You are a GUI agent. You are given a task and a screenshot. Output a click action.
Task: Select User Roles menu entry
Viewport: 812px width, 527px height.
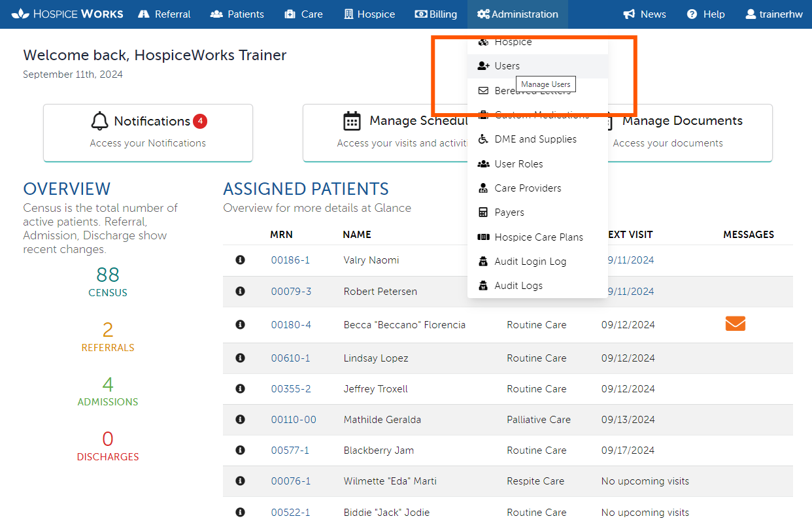tap(537, 164)
